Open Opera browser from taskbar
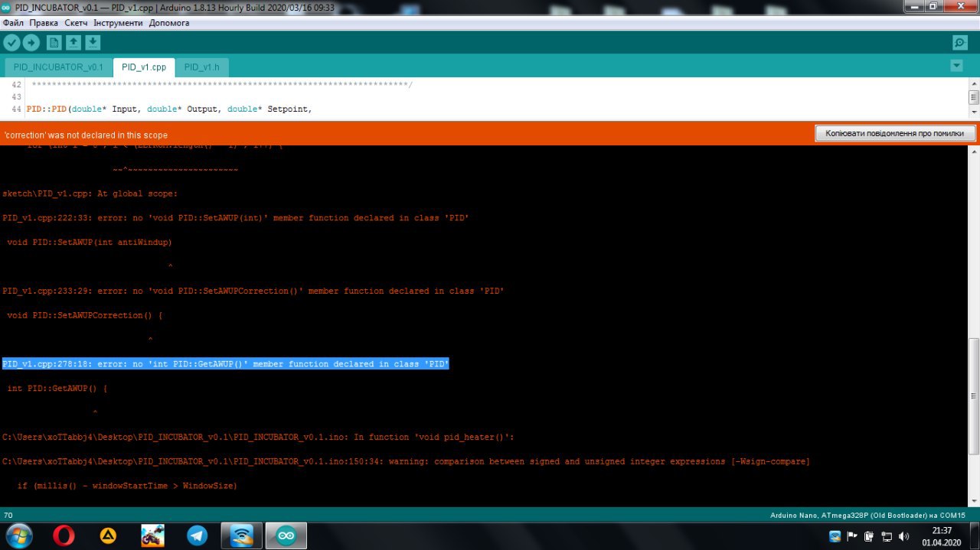The height and width of the screenshot is (550, 980). coord(64,536)
